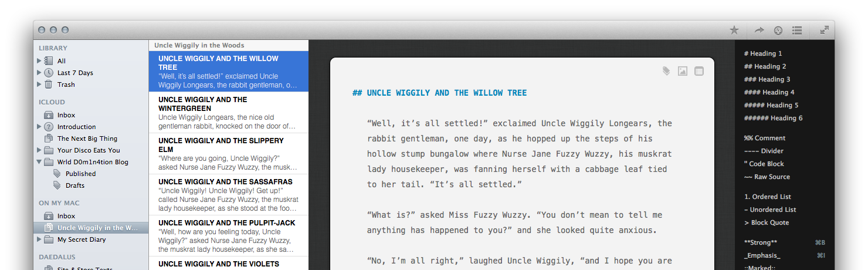This screenshot has width=868, height=270.
Task: Insert %% Comment markup
Action: click(765, 138)
